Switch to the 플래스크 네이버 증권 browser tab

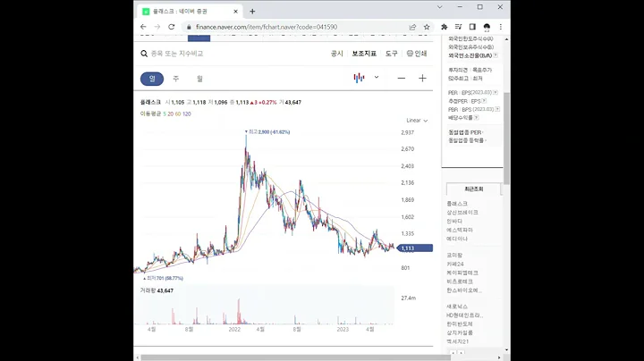tap(189, 12)
